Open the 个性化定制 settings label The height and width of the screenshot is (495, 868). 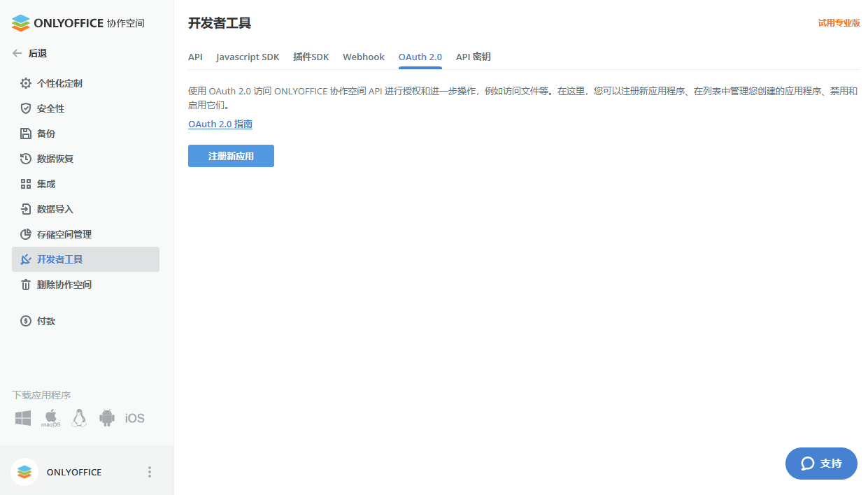pos(59,83)
